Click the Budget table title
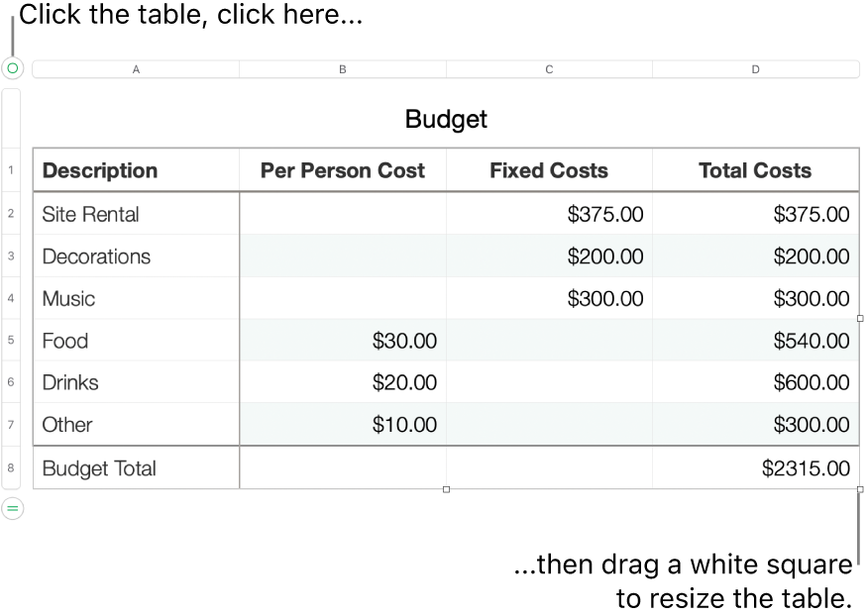 point(445,119)
